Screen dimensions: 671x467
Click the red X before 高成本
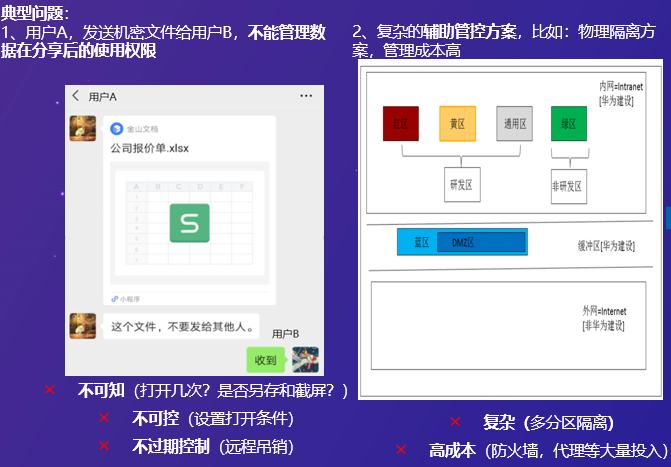click(x=401, y=449)
